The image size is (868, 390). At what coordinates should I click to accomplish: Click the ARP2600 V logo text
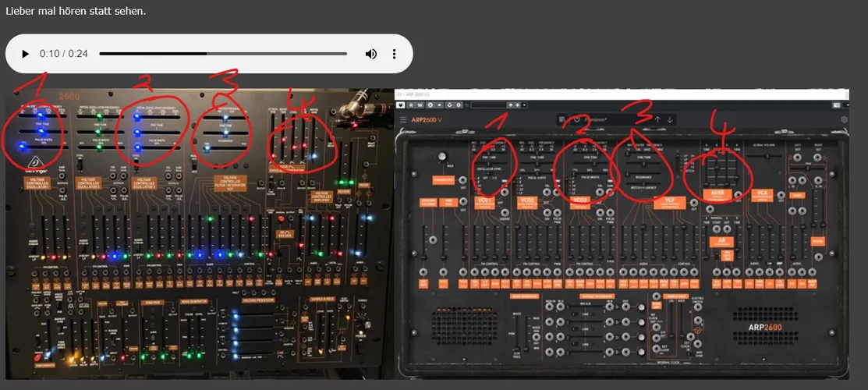click(x=427, y=119)
